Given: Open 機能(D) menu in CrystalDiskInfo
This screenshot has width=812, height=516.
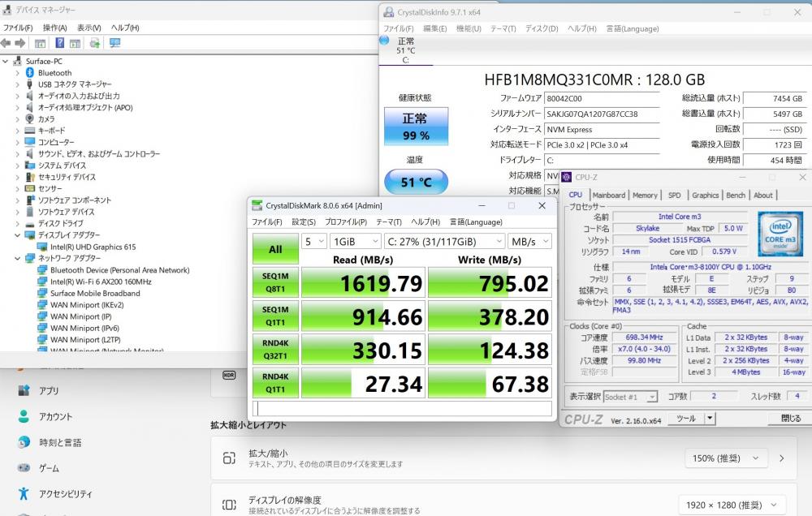Looking at the screenshot, I should pos(468,28).
